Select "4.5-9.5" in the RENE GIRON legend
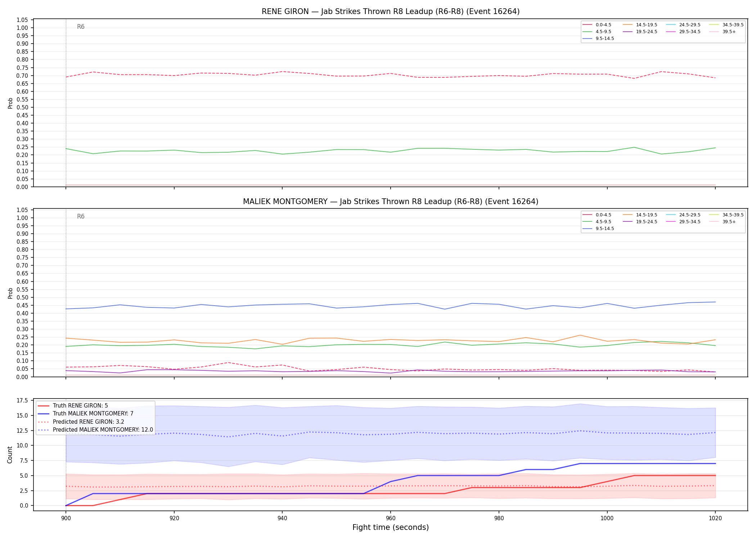 tap(603, 32)
